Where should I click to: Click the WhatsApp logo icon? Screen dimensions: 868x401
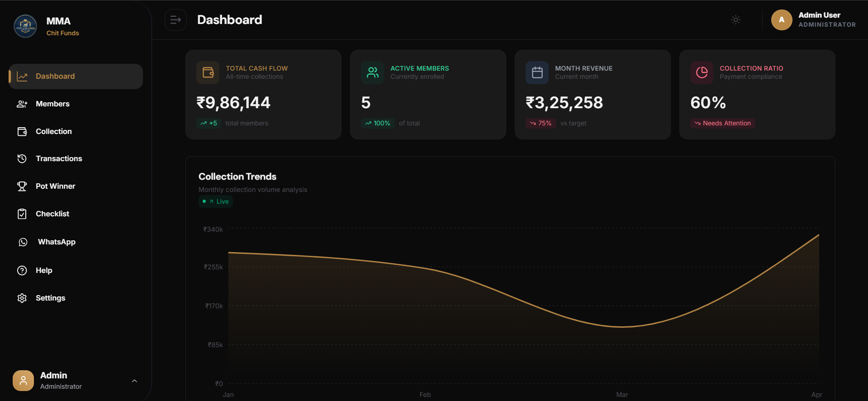(23, 242)
